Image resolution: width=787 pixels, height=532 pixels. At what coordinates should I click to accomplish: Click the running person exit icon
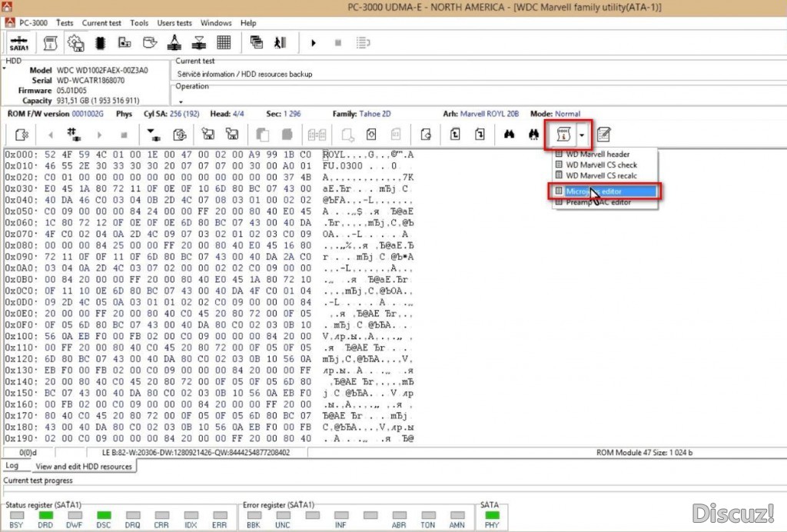point(280,42)
